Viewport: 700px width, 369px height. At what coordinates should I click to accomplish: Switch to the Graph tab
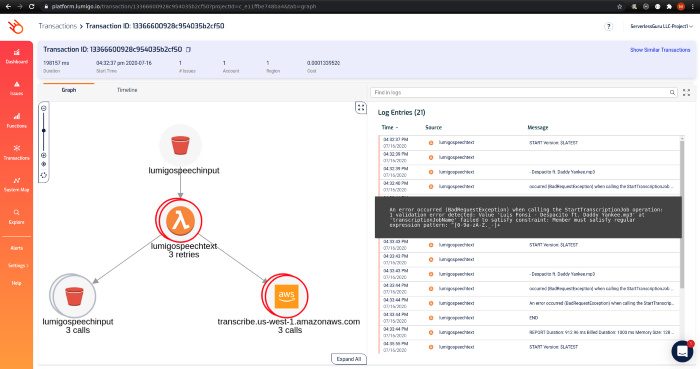click(69, 90)
